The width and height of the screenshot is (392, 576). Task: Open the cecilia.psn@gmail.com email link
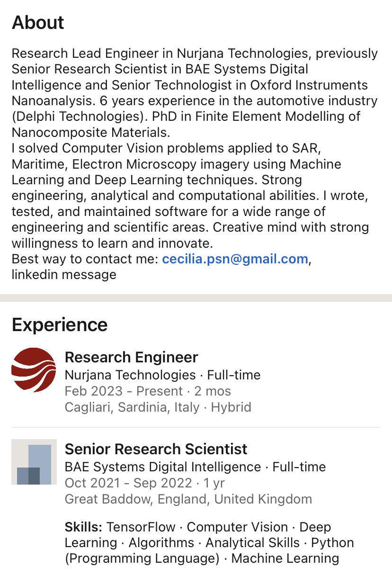coord(235,259)
